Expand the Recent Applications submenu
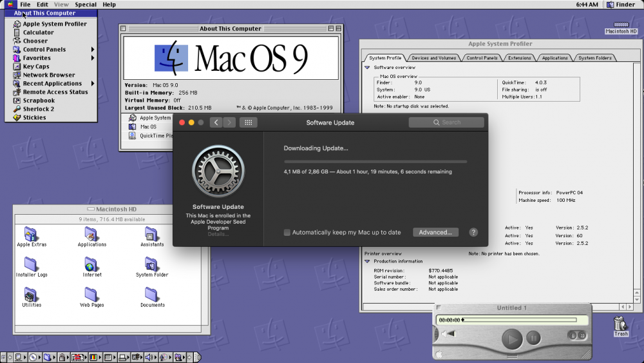Viewport: 644px width, 363px height. tap(51, 83)
